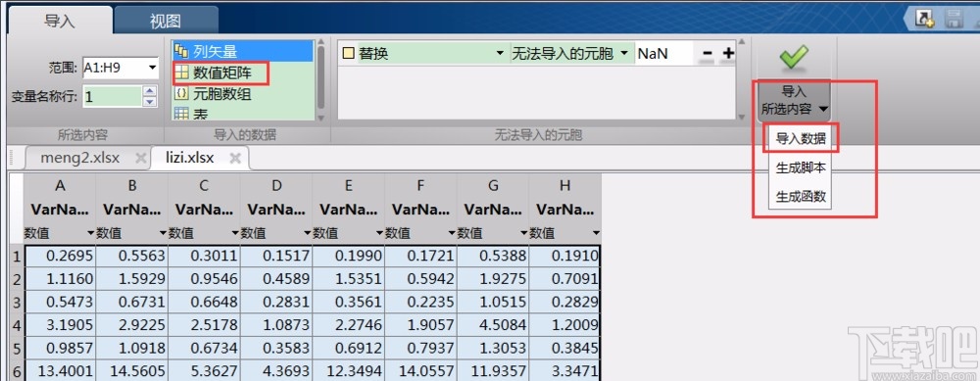Open column C 数值 type dropdown
The image size is (980, 381).
[x=235, y=234]
